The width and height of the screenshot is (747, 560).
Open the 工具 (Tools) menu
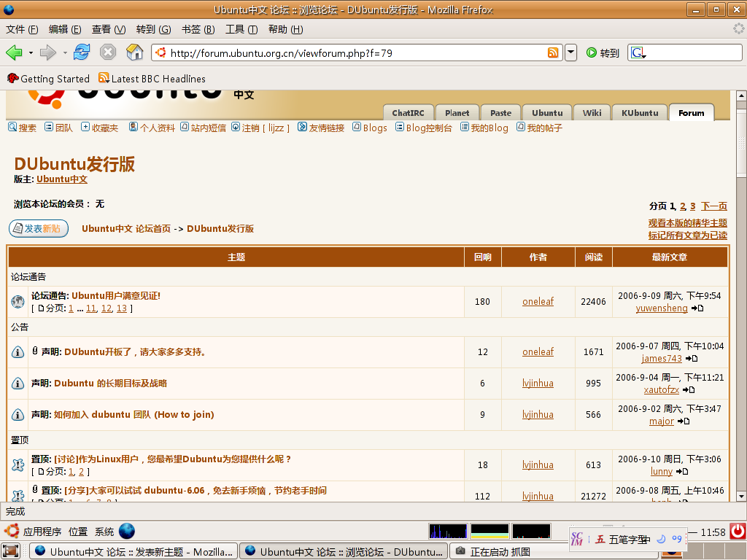point(241,29)
